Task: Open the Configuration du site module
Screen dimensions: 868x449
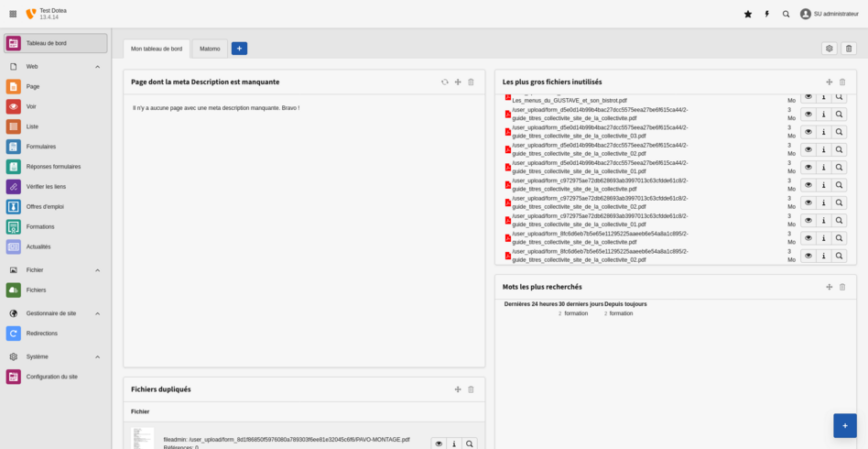Action: 55,377
